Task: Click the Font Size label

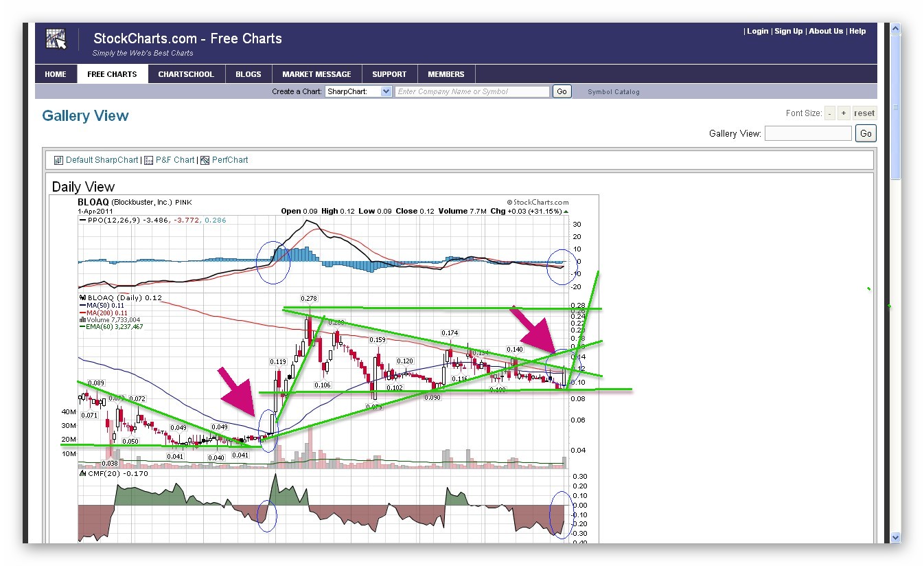Action: (x=804, y=113)
